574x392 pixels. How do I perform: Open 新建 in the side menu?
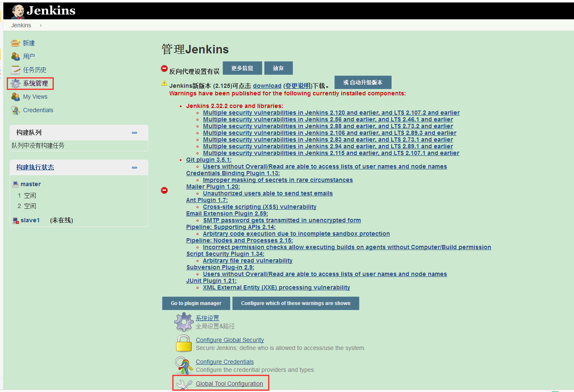29,43
